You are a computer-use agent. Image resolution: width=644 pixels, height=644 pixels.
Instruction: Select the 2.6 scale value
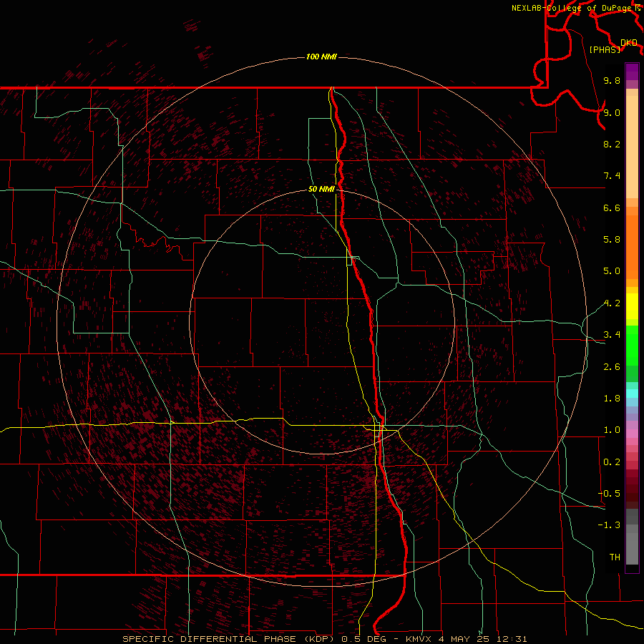coord(612,367)
